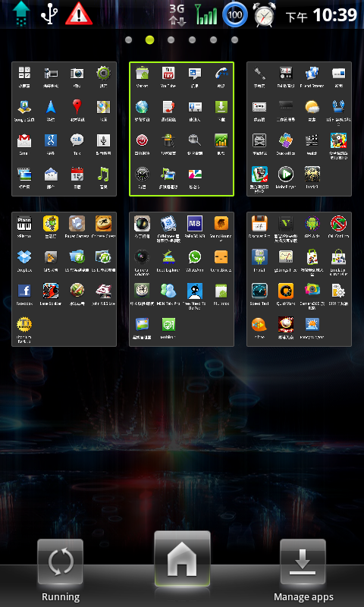Screen dimensions: 364x607
Task: Open the green Downloads arrow app
Action: [221, 106]
